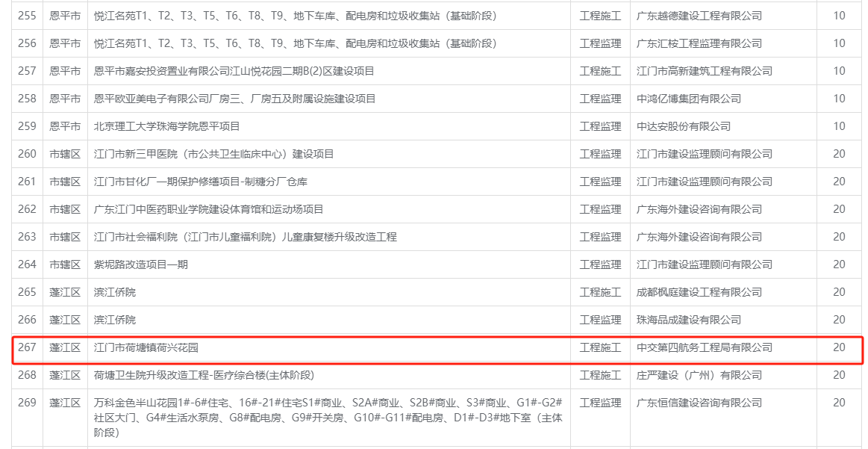Click row number 267
The height and width of the screenshot is (449, 868).
[27, 347]
